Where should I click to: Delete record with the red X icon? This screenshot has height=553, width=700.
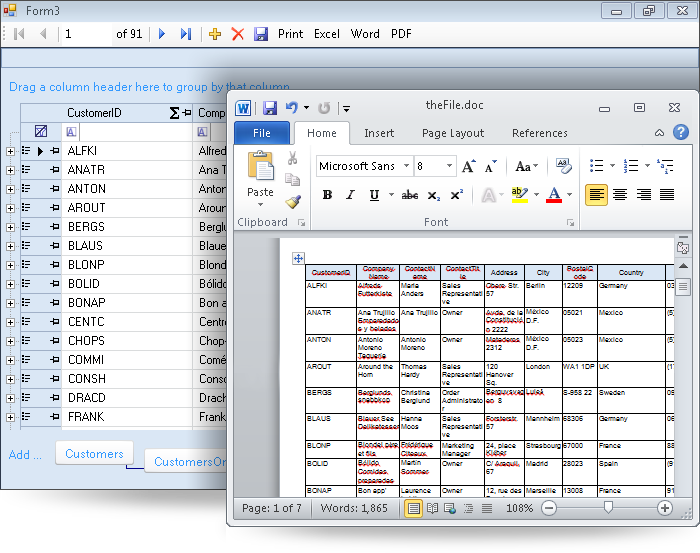238,34
